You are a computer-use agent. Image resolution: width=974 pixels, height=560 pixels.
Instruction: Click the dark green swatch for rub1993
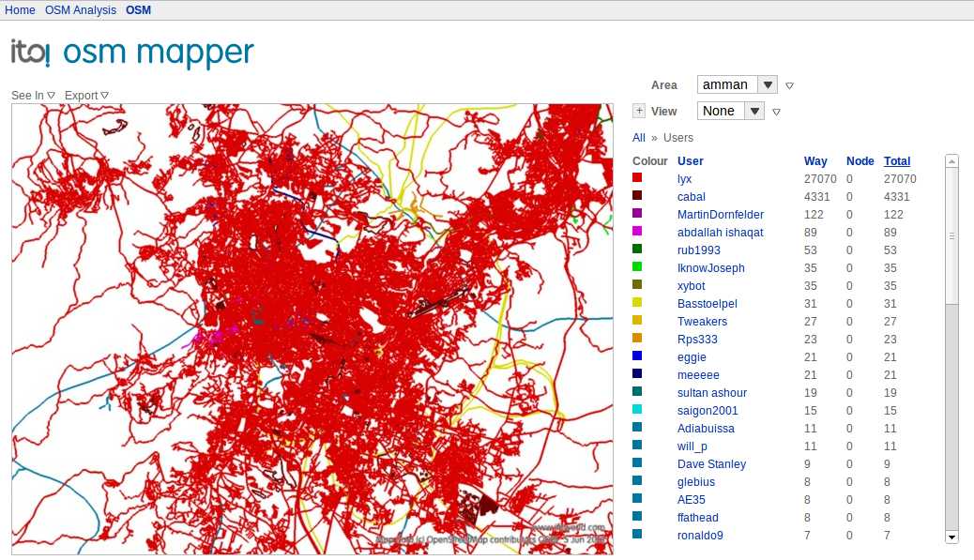coord(637,249)
